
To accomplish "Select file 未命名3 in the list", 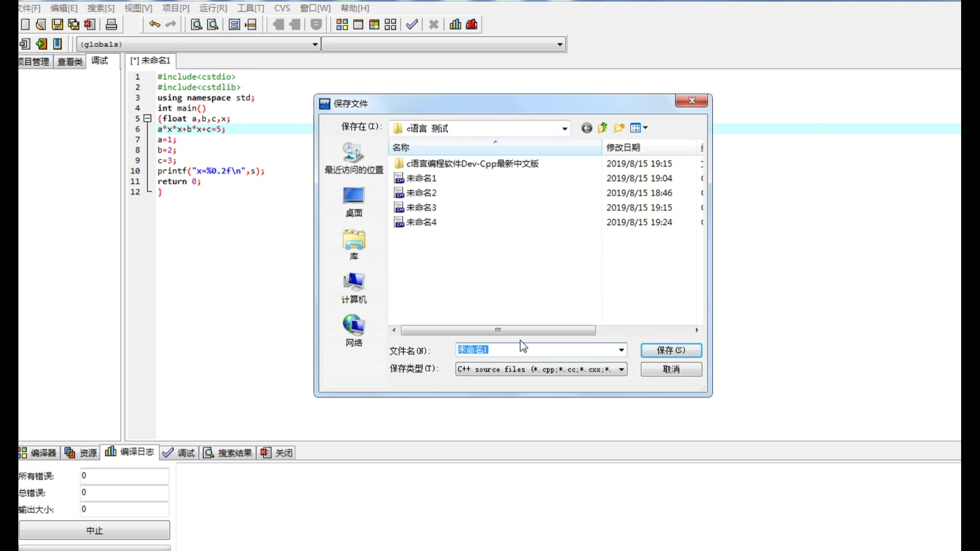I will click(421, 208).
